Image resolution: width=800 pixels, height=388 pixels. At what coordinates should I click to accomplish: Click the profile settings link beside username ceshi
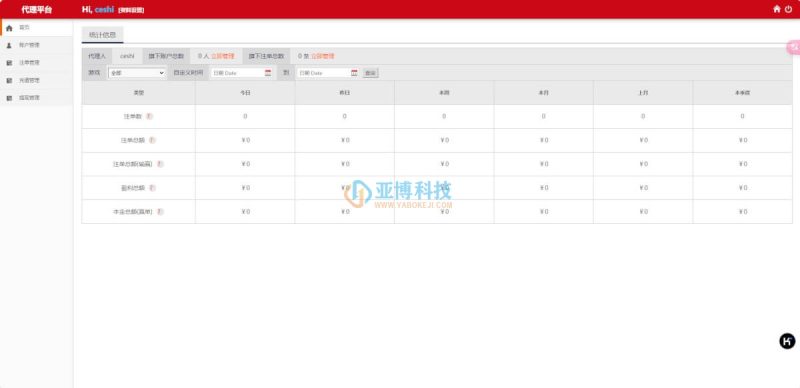pos(131,10)
